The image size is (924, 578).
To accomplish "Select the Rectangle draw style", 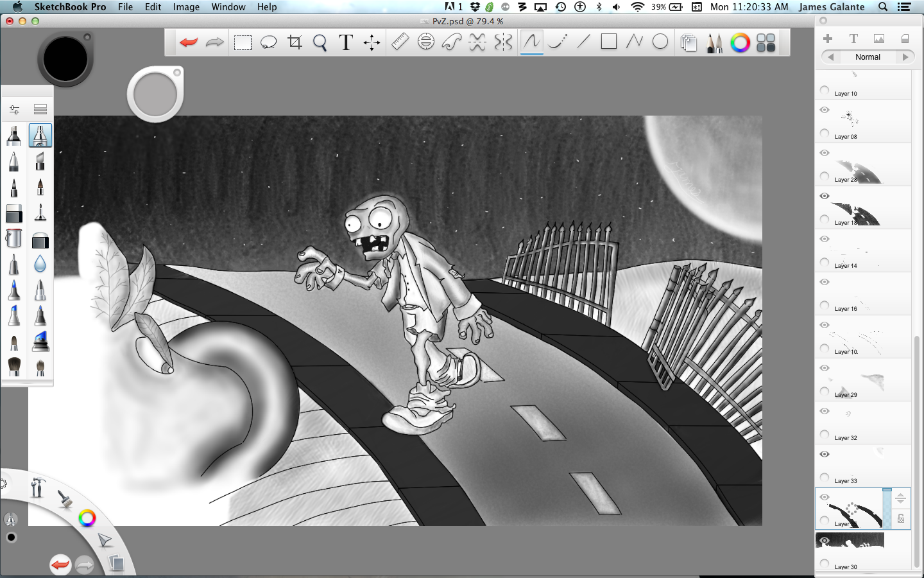I will [x=608, y=42].
